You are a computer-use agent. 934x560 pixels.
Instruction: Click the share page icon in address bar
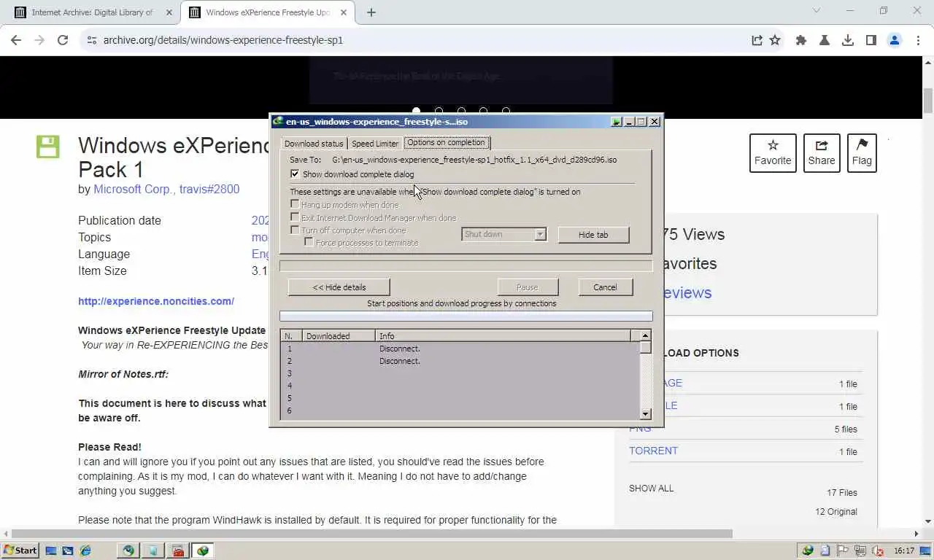pyautogui.click(x=757, y=40)
